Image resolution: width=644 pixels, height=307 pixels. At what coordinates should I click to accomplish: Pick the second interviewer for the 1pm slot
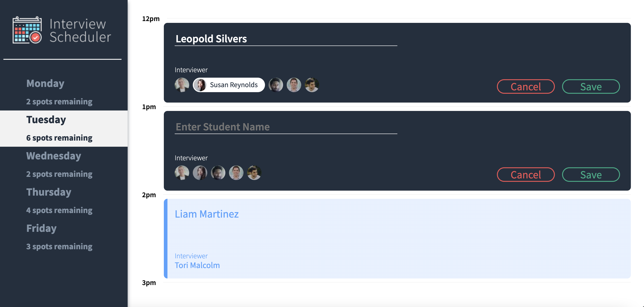(x=200, y=173)
